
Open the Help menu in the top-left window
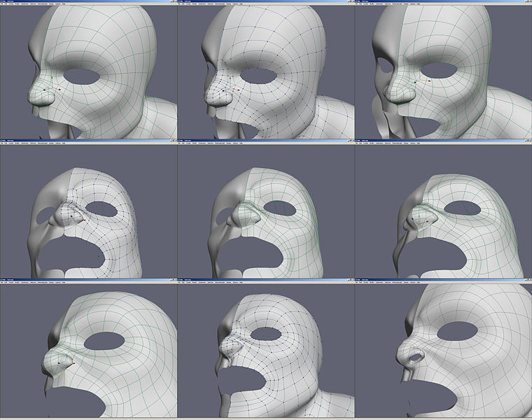click(x=64, y=3)
